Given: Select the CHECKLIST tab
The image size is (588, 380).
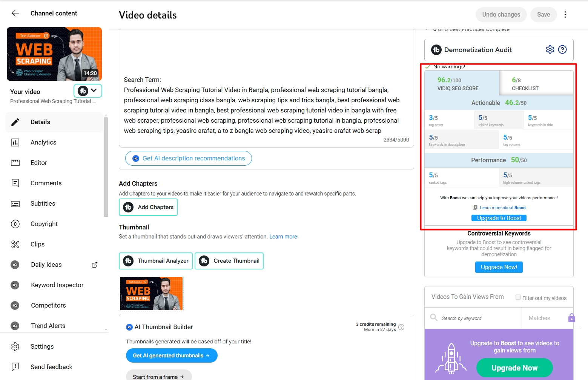Looking at the screenshot, I should 536,83.
